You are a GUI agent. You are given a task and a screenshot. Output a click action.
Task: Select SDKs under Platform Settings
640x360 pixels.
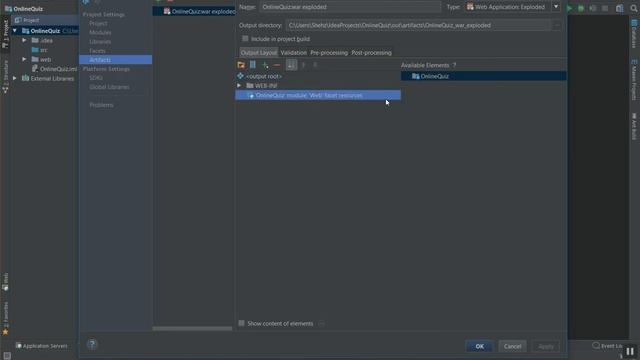(x=96, y=78)
